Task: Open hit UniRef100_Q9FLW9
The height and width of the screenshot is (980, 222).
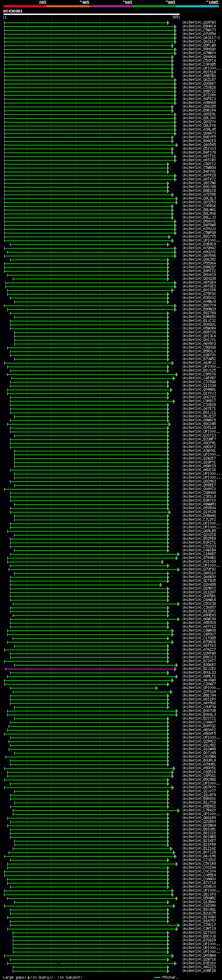Action: (x=199, y=45)
